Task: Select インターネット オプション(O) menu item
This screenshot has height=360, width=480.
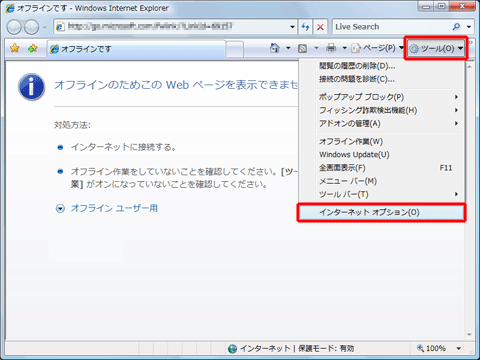Action: pyautogui.click(x=381, y=213)
